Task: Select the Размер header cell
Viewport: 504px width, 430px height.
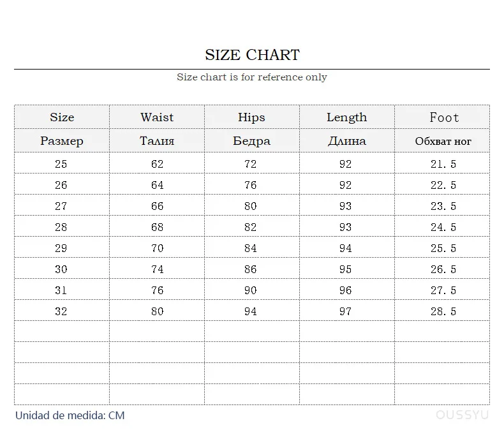Action: pyautogui.click(x=62, y=141)
